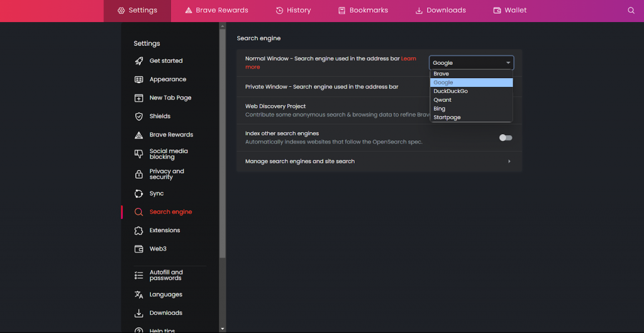Click the search magnifier icon in top bar
This screenshot has width=644, height=333.
click(631, 11)
